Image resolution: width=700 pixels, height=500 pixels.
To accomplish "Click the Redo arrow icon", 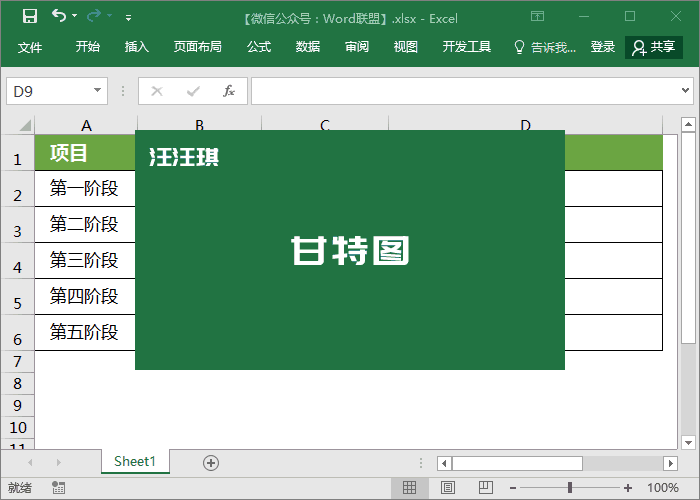I will click(94, 16).
